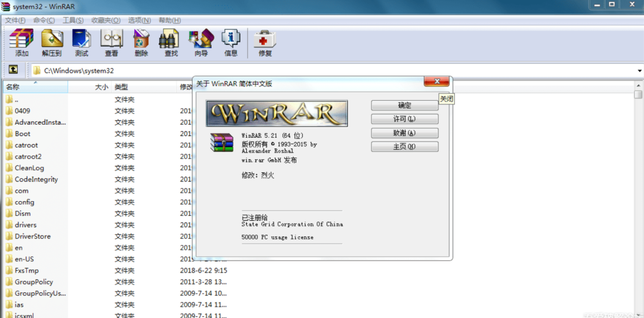Viewport: 644px width, 318px height.
Task: Open the 工具(S) menu
Action: click(x=73, y=20)
